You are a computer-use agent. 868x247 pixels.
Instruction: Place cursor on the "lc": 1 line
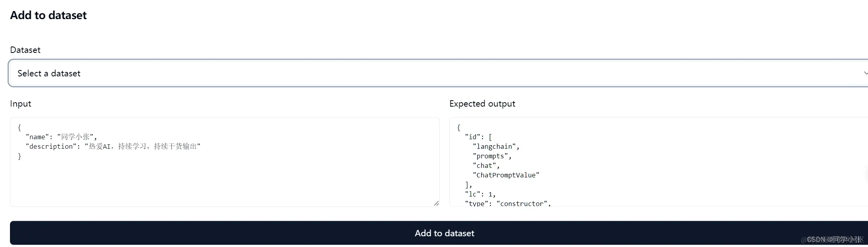pos(480,194)
